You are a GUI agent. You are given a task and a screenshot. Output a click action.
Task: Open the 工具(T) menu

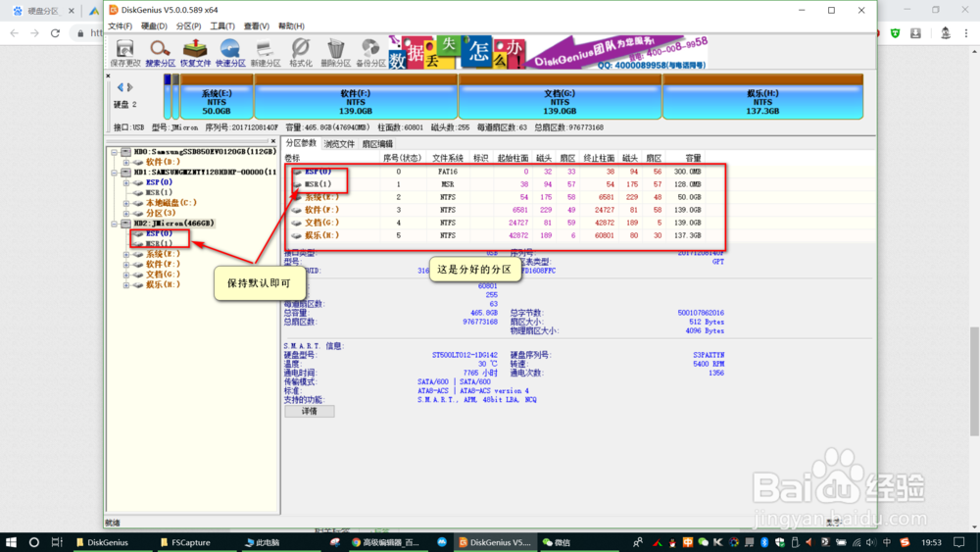pos(221,26)
